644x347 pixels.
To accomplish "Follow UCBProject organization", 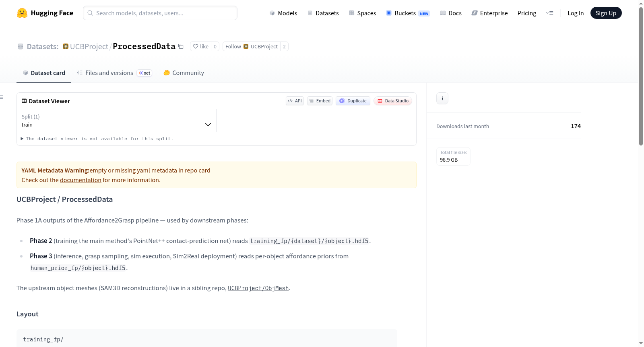I will 252,46.
